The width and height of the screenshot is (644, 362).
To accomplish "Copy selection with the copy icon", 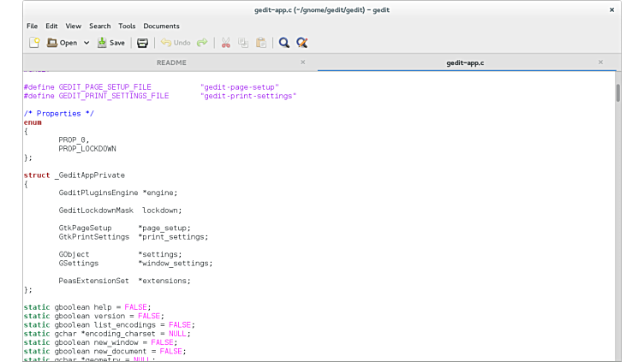I will point(243,43).
